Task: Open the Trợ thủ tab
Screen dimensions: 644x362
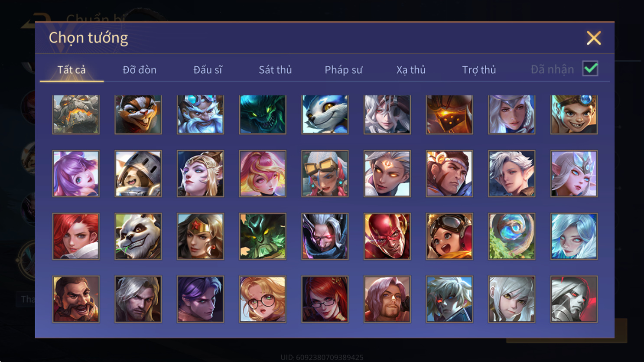Action: coord(479,70)
